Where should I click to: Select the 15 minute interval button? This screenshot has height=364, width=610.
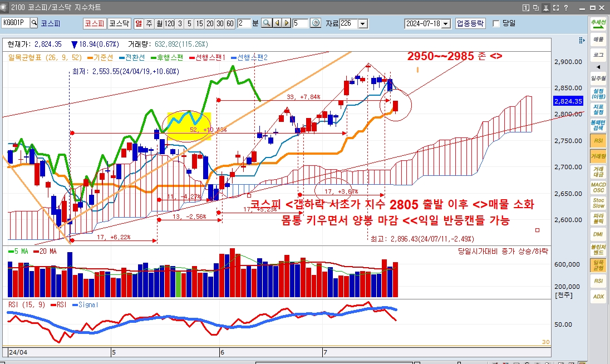point(200,23)
